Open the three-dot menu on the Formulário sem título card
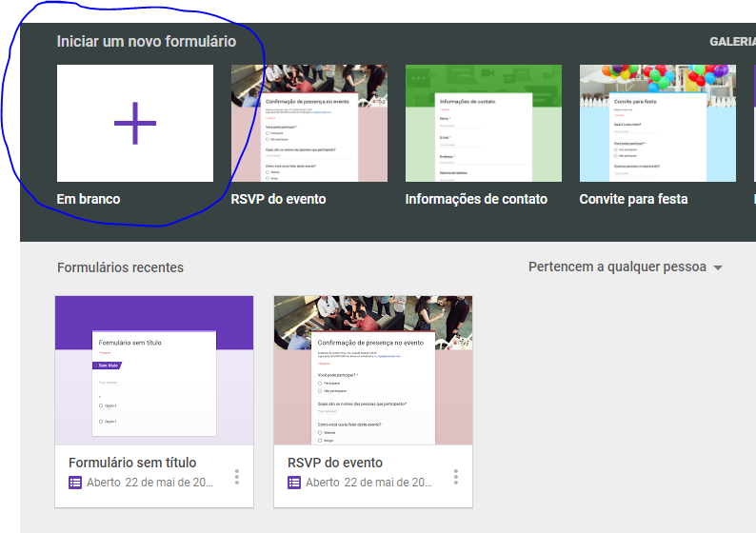756x533 pixels. point(237,476)
